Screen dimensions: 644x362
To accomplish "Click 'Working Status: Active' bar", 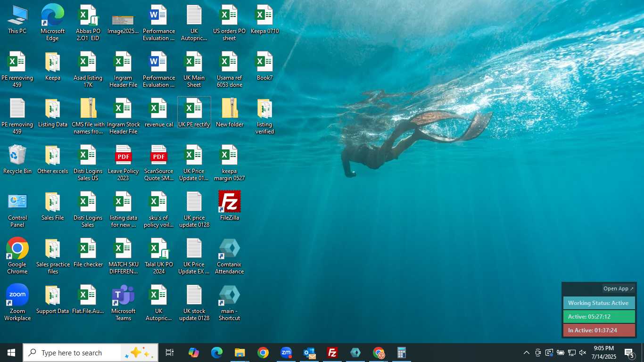I will click(x=599, y=303).
